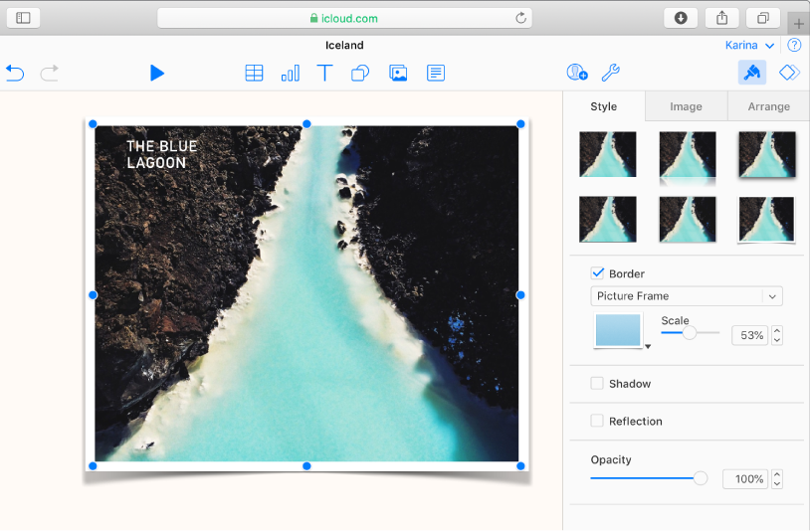Uncheck the Border checkbox
Image resolution: width=810 pixels, height=532 pixels.
pyautogui.click(x=598, y=273)
